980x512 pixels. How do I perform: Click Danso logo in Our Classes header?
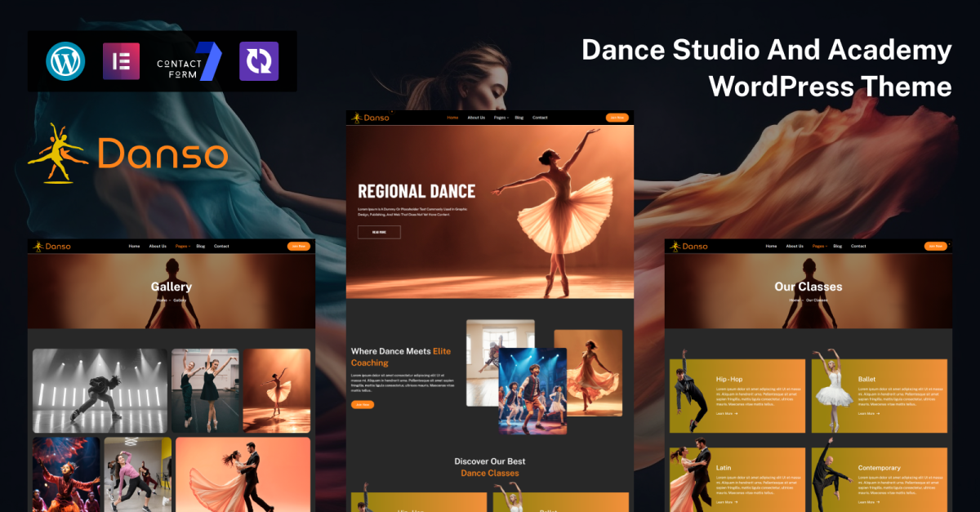(x=689, y=246)
